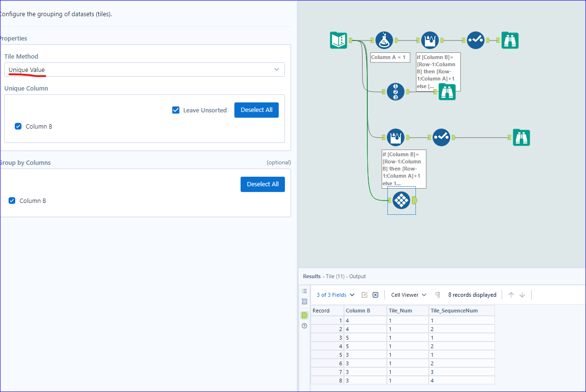Screen dimensions: 586x392
Task: Select the Tile tool in the canvas
Action: (401, 201)
